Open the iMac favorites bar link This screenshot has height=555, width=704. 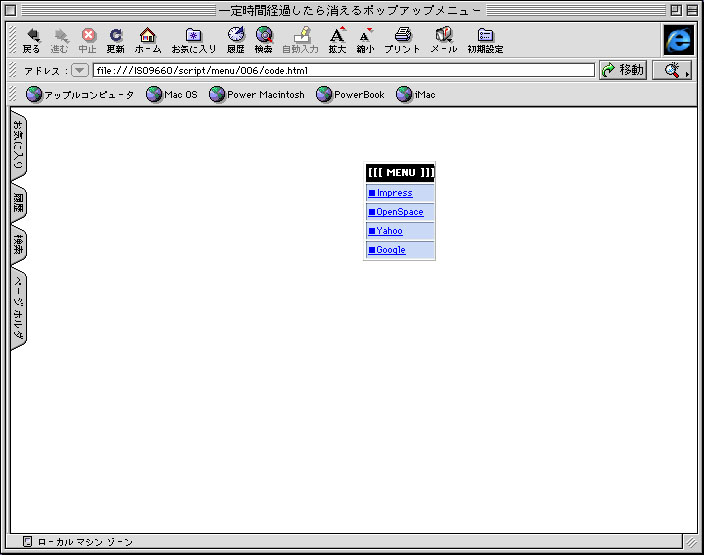416,94
